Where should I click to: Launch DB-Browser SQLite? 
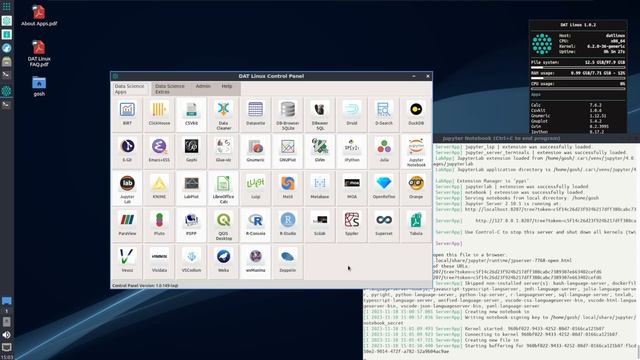click(287, 114)
